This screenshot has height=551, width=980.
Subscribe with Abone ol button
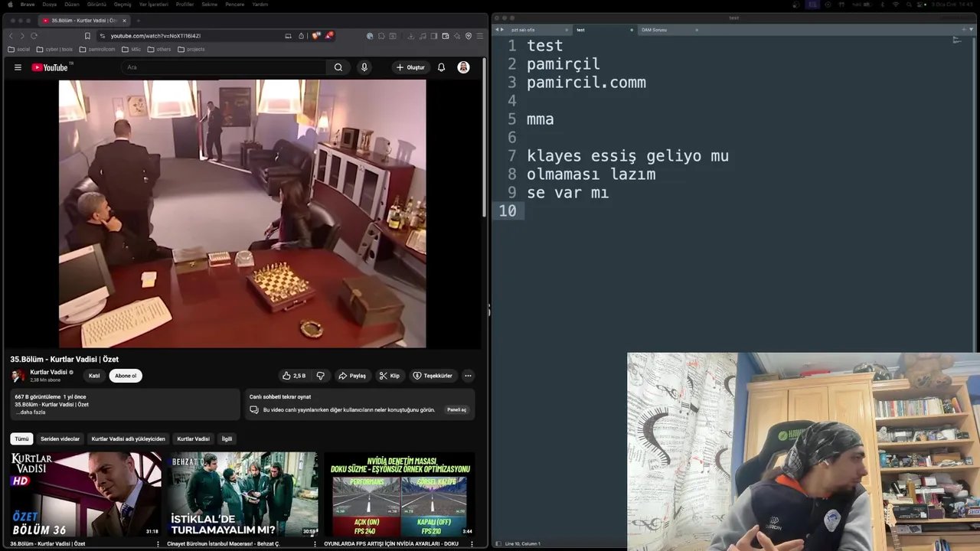(x=126, y=376)
